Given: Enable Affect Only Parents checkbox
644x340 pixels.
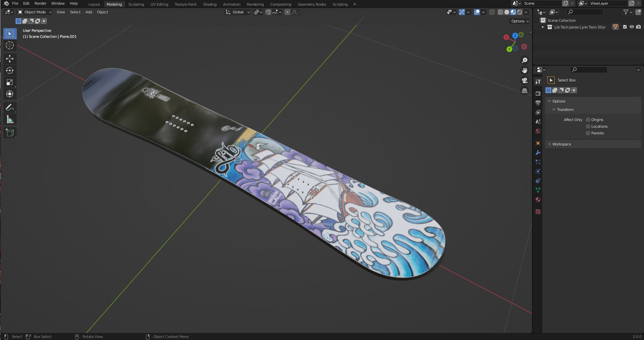Looking at the screenshot, I should [588, 133].
